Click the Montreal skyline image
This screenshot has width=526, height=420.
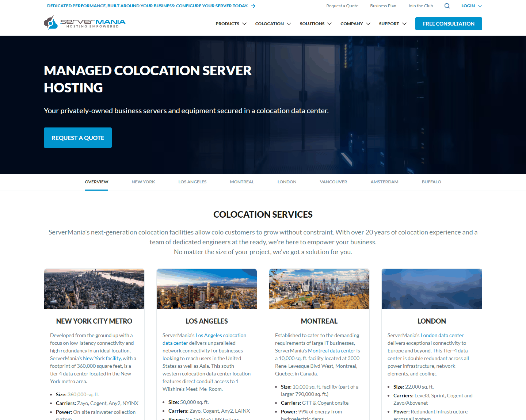[319, 289]
